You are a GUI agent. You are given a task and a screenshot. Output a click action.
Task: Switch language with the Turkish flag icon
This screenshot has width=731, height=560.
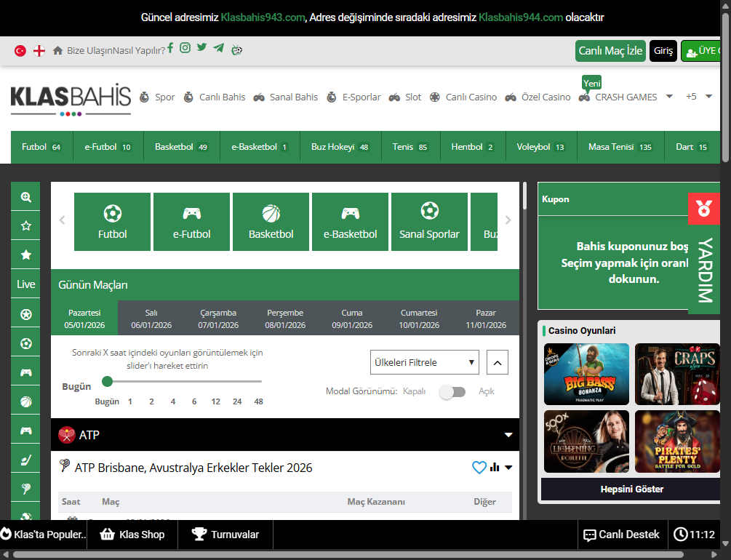coord(20,51)
